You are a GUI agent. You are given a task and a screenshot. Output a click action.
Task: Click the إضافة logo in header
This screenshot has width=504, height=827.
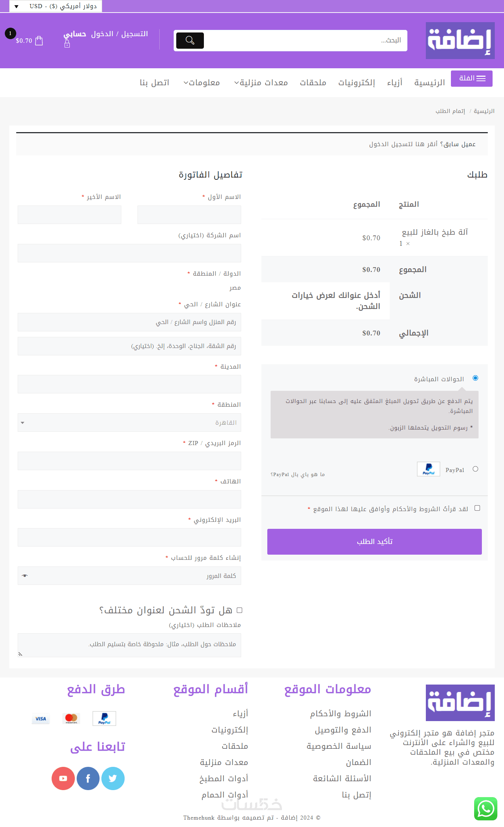pos(460,41)
